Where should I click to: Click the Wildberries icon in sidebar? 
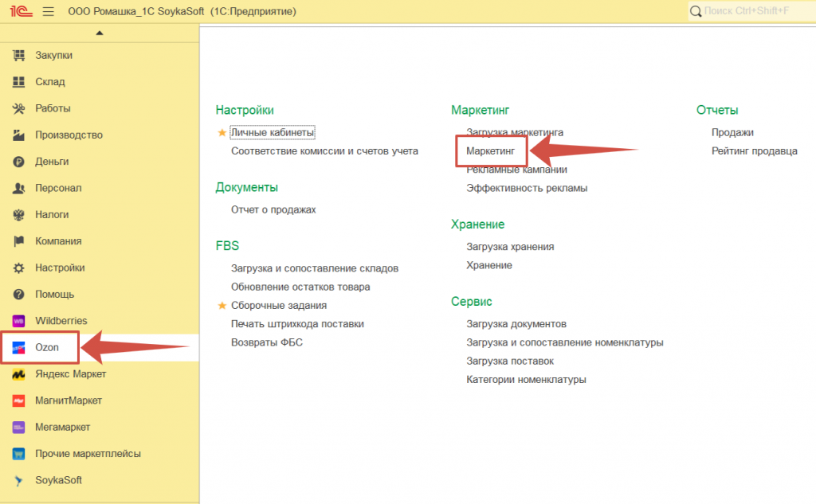pos(20,321)
